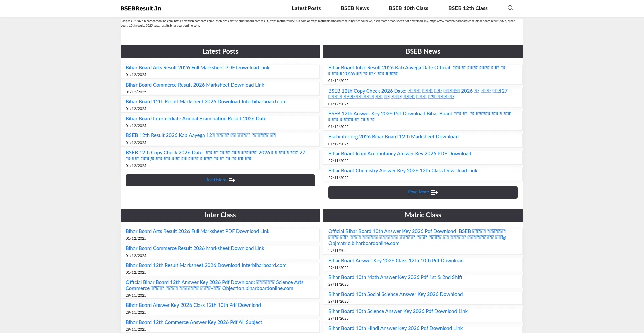This screenshot has height=333, width=644.
Task: Open Bihar Board Icom Accountancy Answer Key link
Action: (x=399, y=154)
